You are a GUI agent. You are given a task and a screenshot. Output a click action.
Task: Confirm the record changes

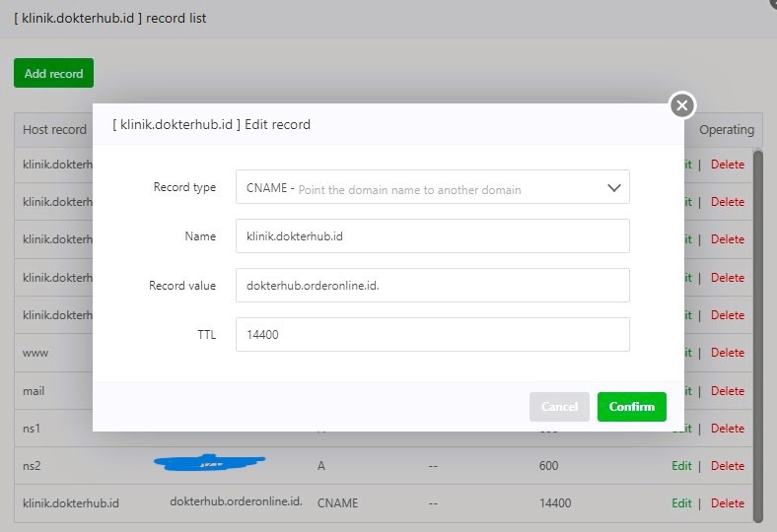(631, 407)
